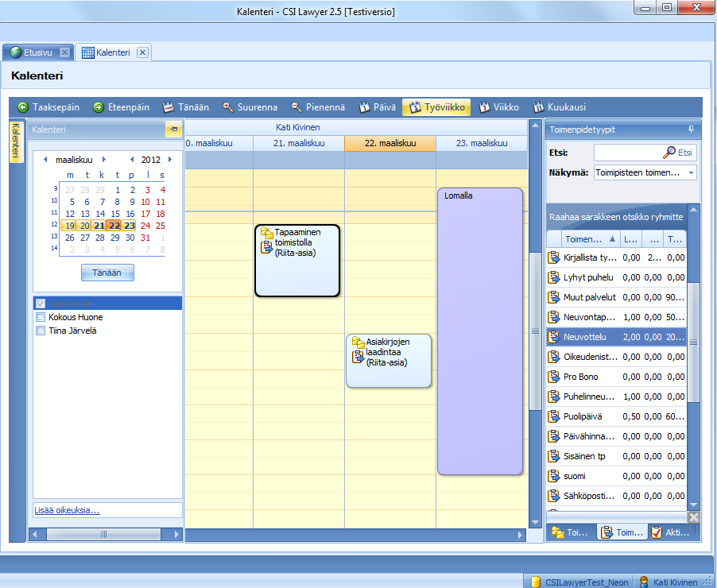Select the Oikeudenist... row

point(616,357)
